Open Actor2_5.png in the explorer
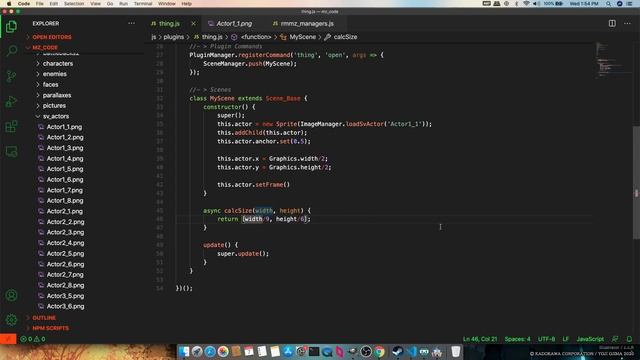The width and height of the screenshot is (640, 360). 65,253
